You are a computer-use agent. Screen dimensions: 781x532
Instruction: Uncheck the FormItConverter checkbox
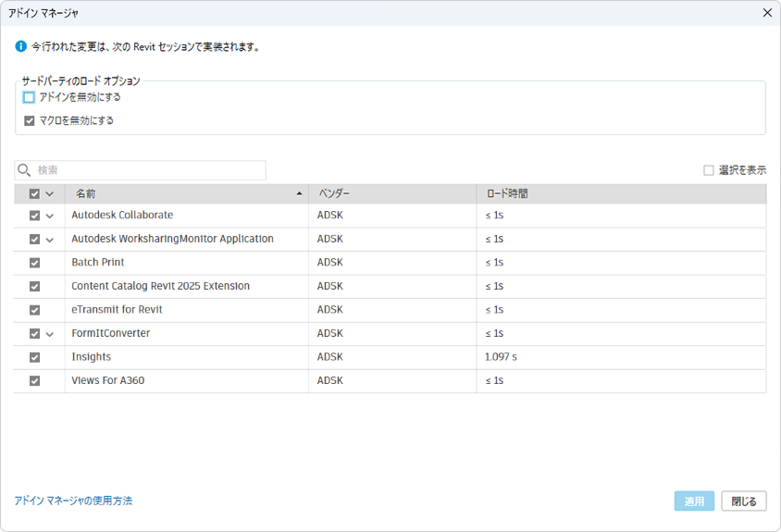tap(34, 333)
